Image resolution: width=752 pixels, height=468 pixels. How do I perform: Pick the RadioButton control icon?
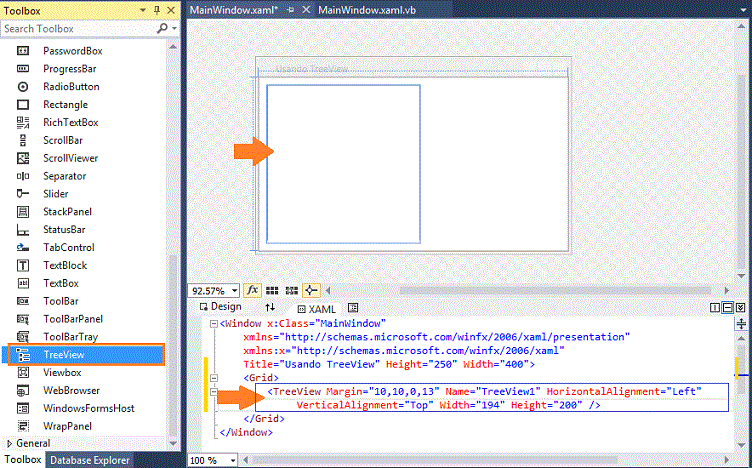[x=23, y=87]
